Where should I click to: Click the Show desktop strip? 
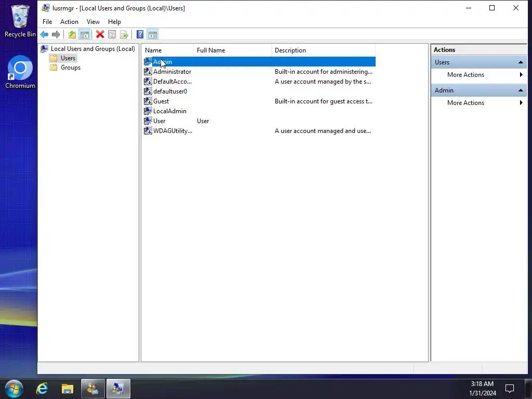point(528,389)
